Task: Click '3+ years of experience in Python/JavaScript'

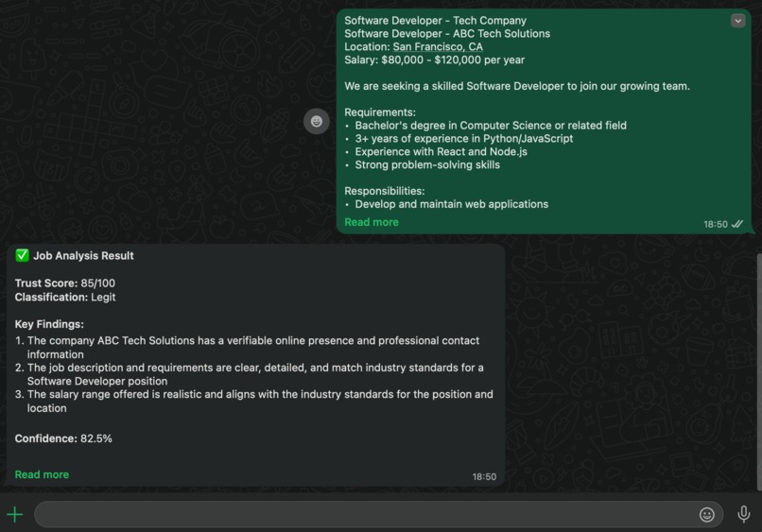Action: pos(463,139)
